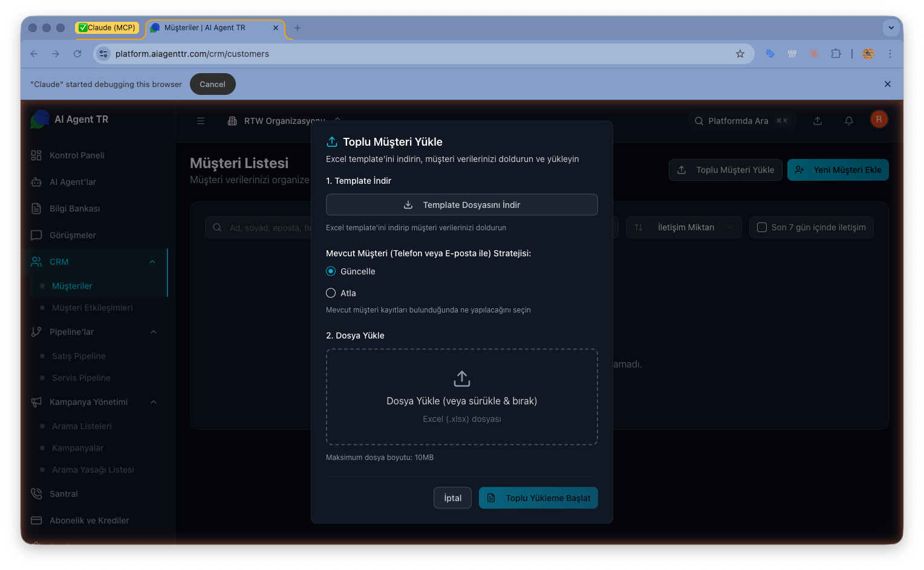
Task: Click the hamburger menu icon in header
Action: coord(201,121)
